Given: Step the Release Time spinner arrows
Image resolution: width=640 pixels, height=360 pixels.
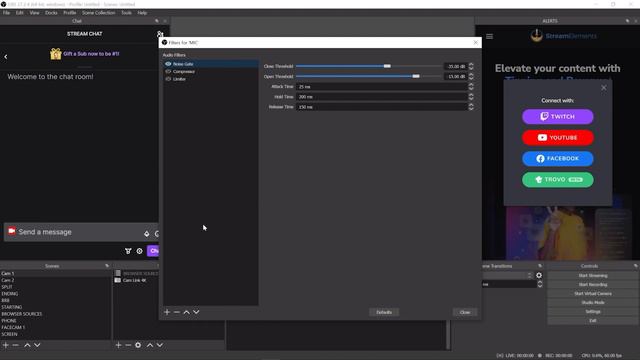Looking at the screenshot, I should [x=471, y=107].
